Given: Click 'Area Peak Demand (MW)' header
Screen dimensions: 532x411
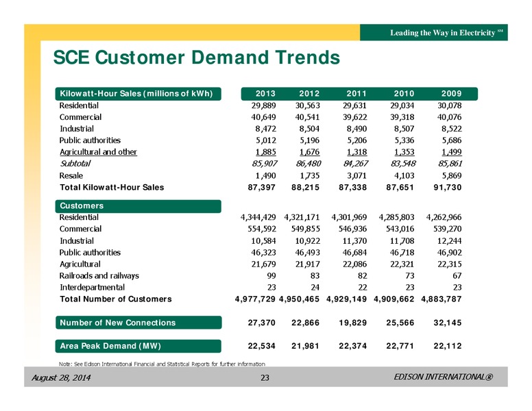Looking at the screenshot, I should click(138, 346).
